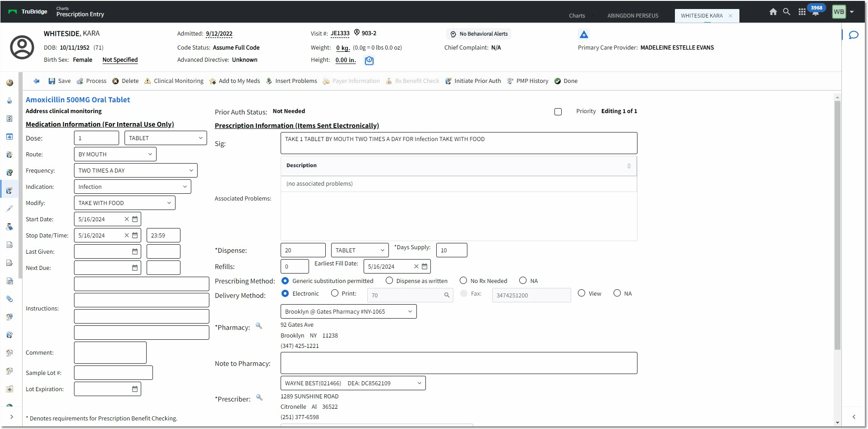
Task: Open the WAYNE BEST prescriber dropdown
Action: [x=353, y=383]
